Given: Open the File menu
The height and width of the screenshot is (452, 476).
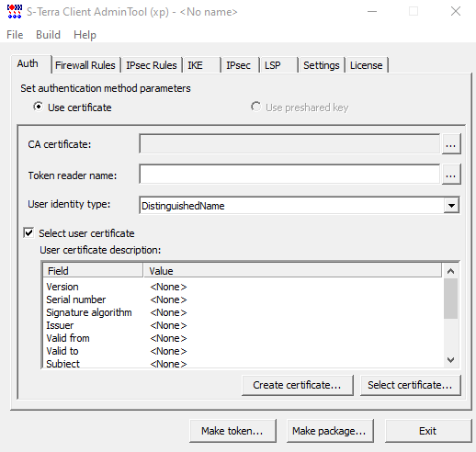Looking at the screenshot, I should [x=15, y=35].
